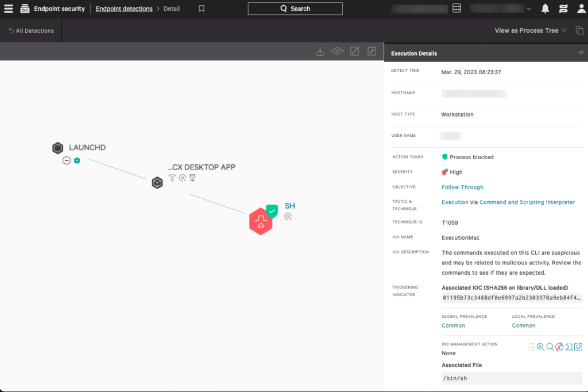Open the Command and Scripting Interpreter link
The height and width of the screenshot is (392, 588).
point(527,202)
